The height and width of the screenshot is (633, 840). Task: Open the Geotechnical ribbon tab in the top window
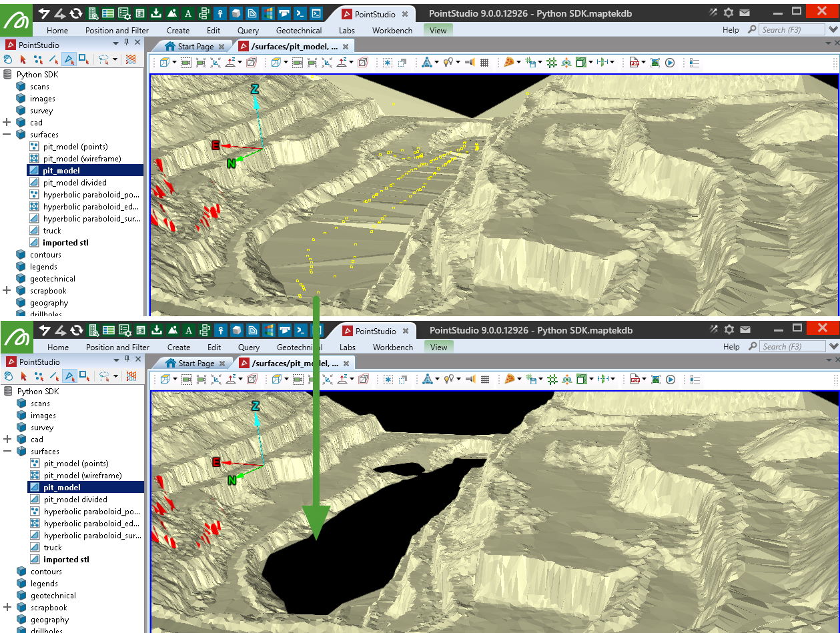point(298,30)
